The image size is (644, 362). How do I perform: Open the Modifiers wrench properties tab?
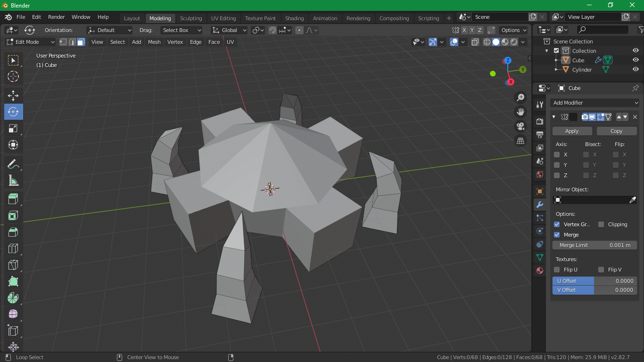coord(540,205)
